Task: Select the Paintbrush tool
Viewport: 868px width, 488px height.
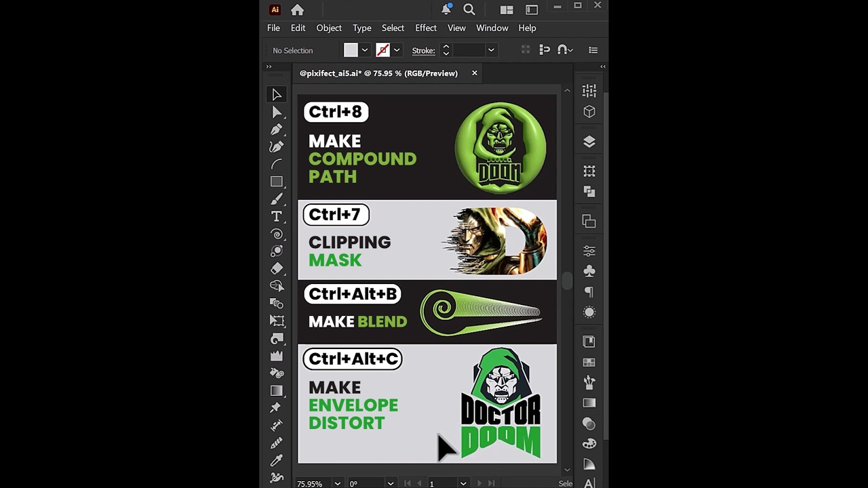Action: coord(277,199)
